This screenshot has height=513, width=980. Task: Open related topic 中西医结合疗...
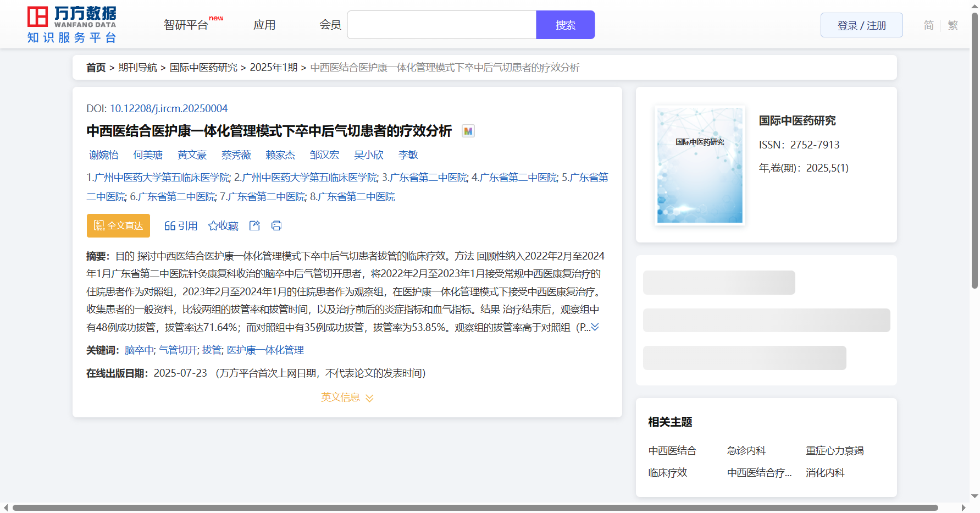[x=759, y=473]
